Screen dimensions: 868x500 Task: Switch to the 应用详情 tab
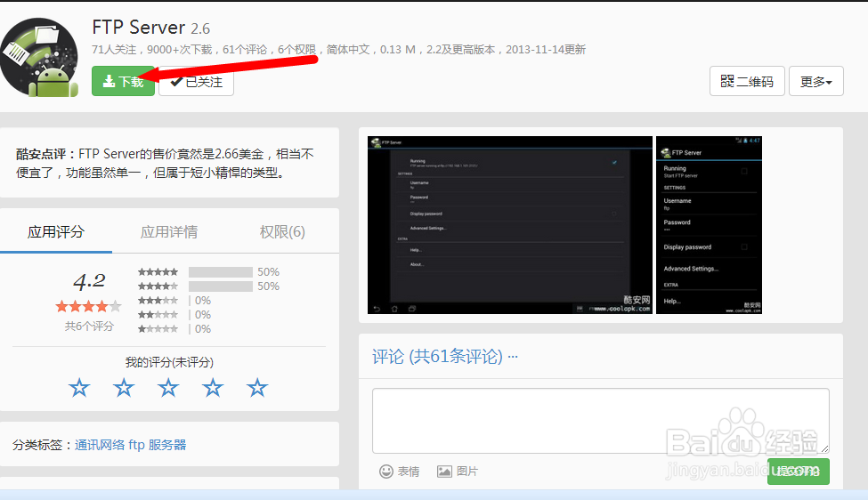point(169,231)
